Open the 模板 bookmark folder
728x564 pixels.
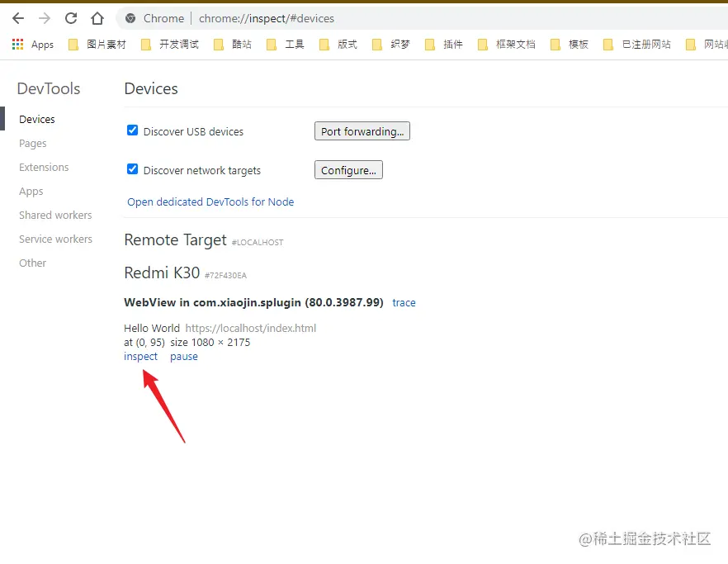click(570, 44)
